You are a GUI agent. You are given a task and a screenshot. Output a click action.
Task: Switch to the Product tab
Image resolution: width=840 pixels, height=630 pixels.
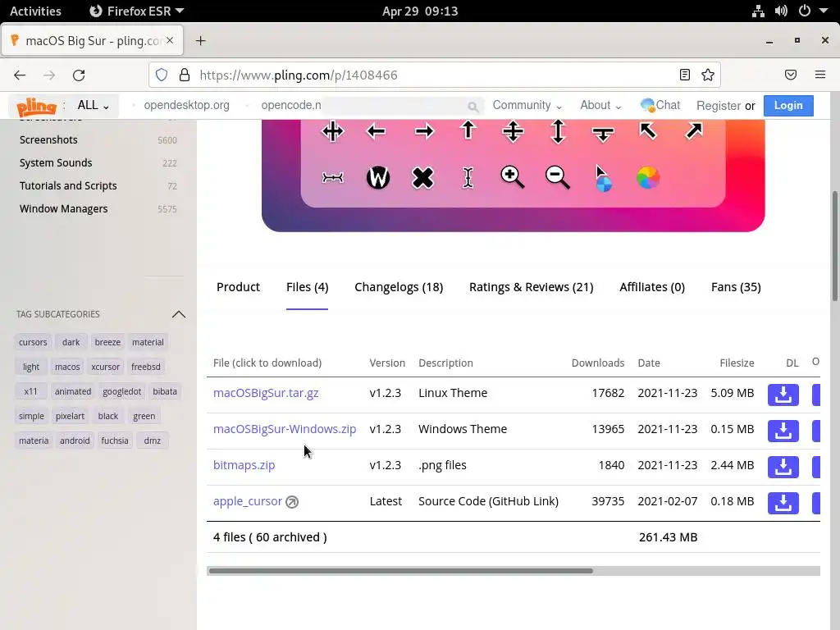(238, 287)
